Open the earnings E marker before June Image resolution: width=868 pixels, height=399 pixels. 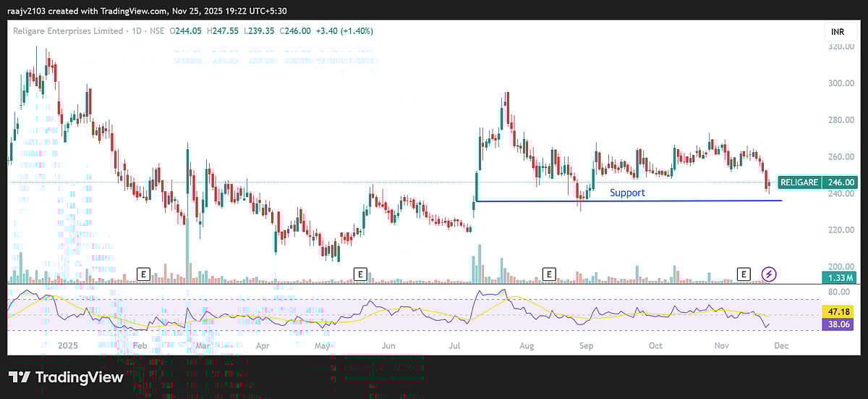360,274
